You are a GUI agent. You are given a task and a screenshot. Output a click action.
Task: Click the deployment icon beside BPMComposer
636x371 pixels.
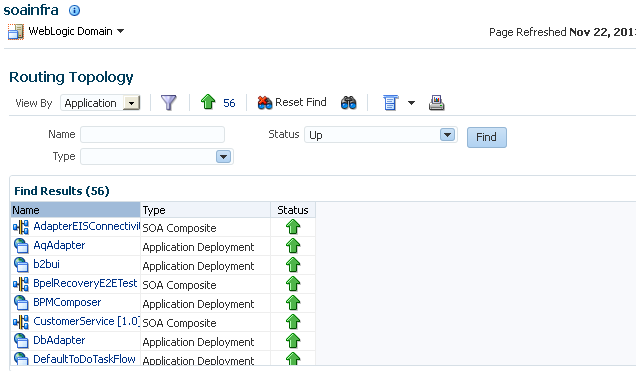point(21,303)
